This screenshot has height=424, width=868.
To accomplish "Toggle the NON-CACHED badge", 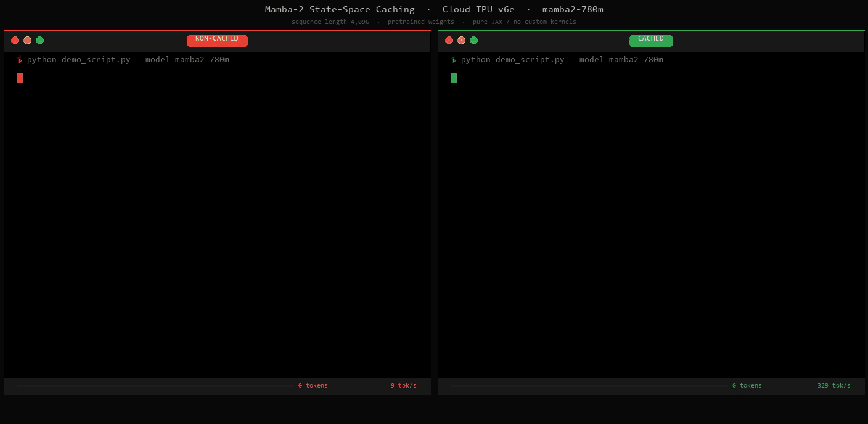I will click(x=217, y=40).
